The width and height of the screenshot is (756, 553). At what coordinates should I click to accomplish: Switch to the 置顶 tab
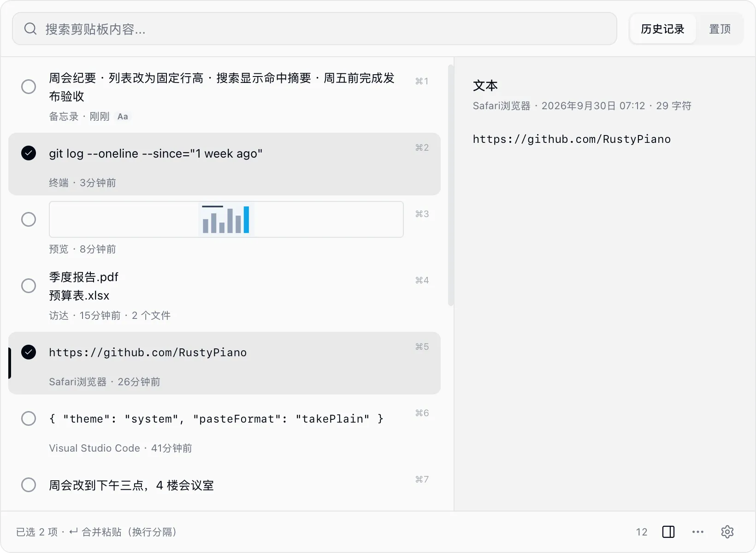tap(720, 29)
